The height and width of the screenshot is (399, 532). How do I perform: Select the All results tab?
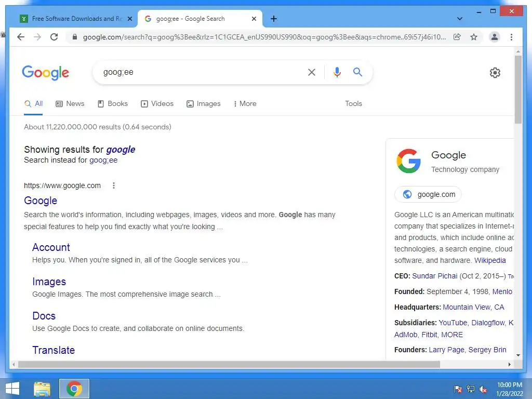34,104
